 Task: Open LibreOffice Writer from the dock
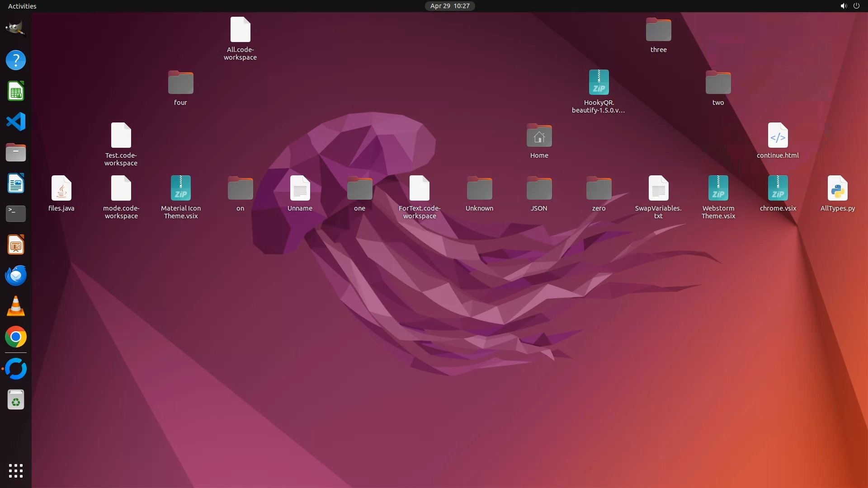16,183
